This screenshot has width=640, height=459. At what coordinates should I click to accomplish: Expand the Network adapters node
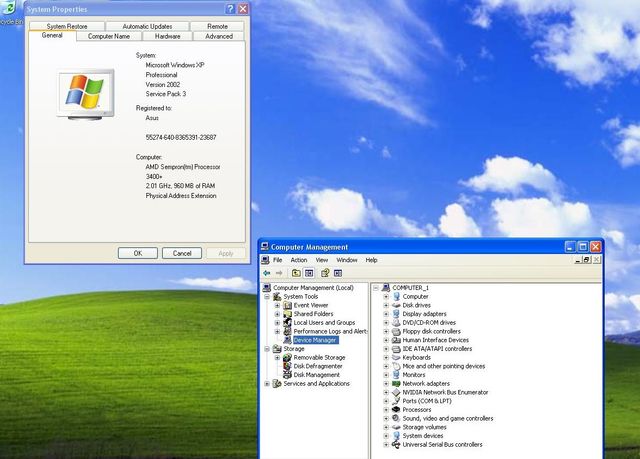(x=386, y=384)
